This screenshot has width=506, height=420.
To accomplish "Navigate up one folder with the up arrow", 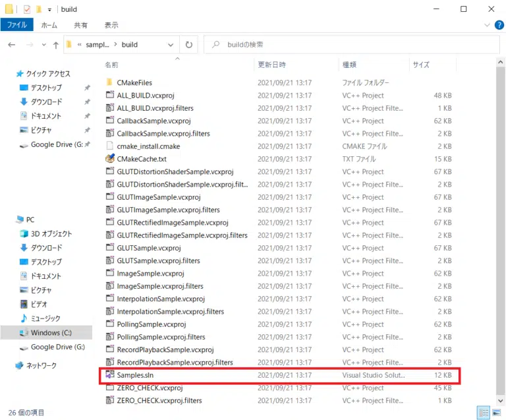I will point(55,45).
